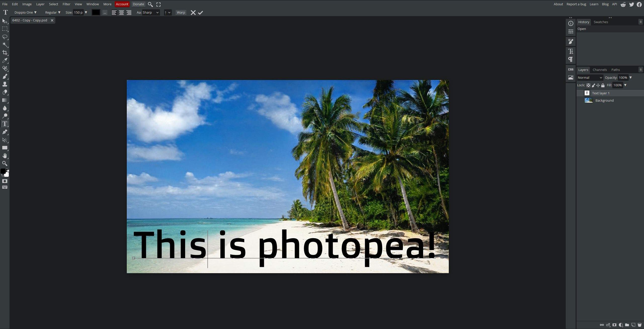This screenshot has width=644, height=329.
Task: Create a new layer with page icon
Action: [633, 325]
